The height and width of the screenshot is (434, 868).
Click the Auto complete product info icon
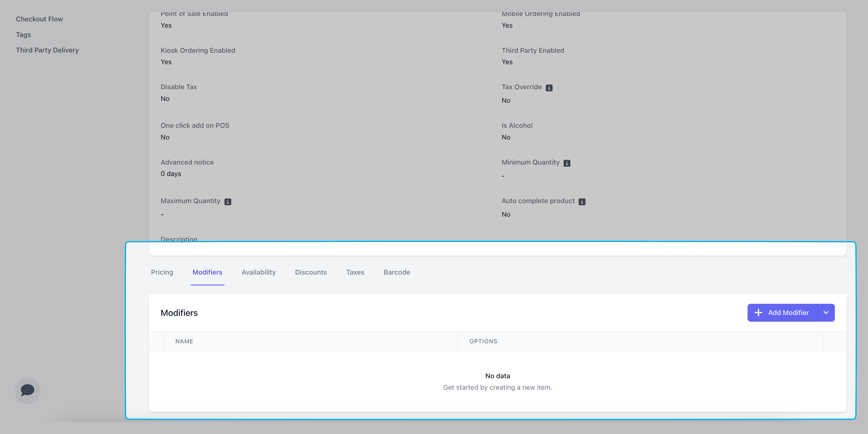[582, 202]
